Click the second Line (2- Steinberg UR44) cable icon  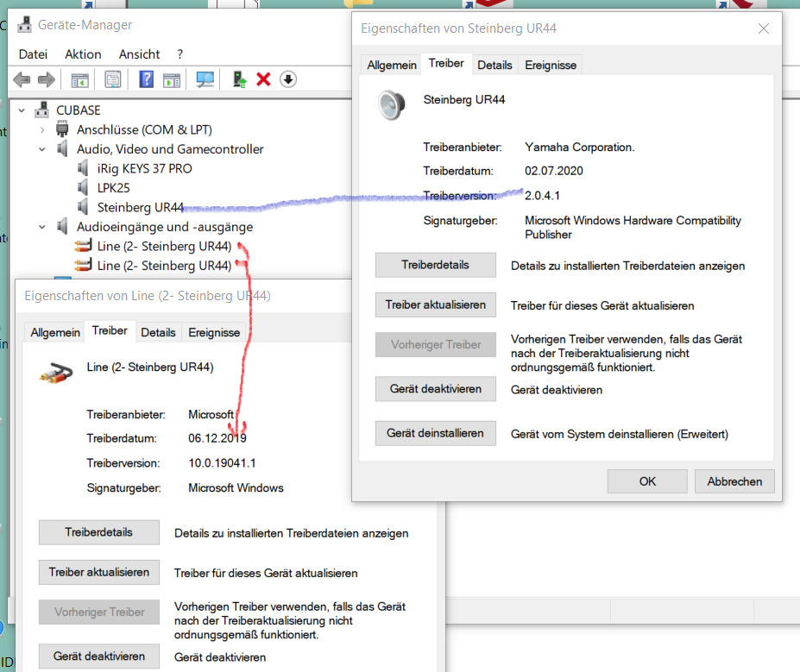[x=83, y=265]
